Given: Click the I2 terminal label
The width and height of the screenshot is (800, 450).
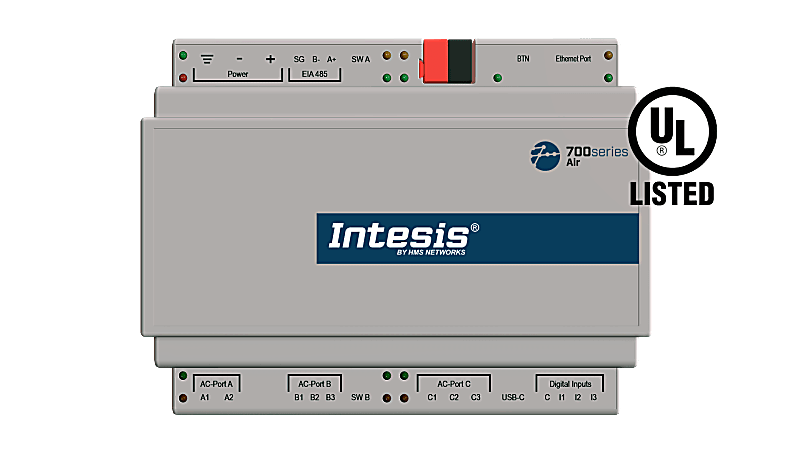Looking at the screenshot, I should pos(578,397).
